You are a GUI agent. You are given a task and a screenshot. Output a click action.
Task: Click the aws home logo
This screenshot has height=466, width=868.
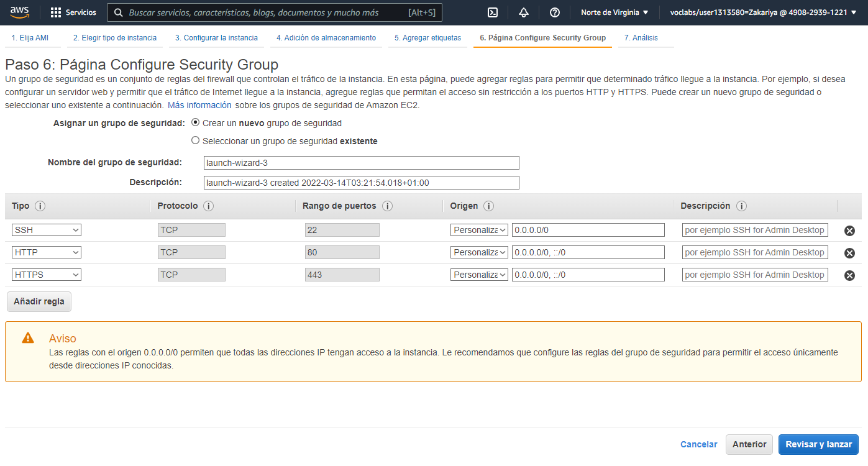tap(19, 11)
